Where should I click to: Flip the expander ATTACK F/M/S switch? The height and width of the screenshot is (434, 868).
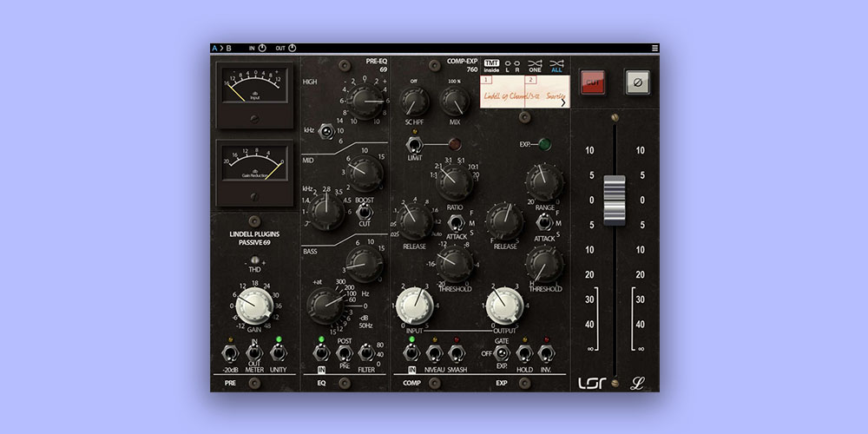tap(545, 222)
